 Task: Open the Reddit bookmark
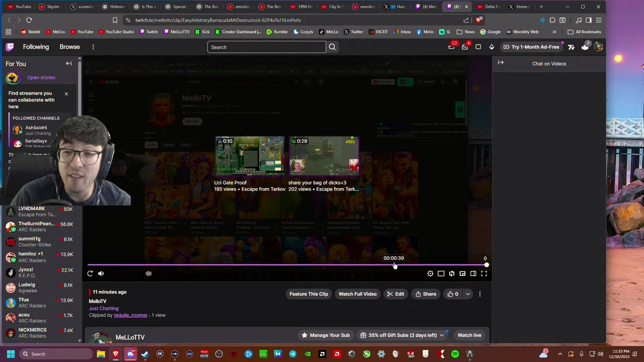tap(30, 32)
